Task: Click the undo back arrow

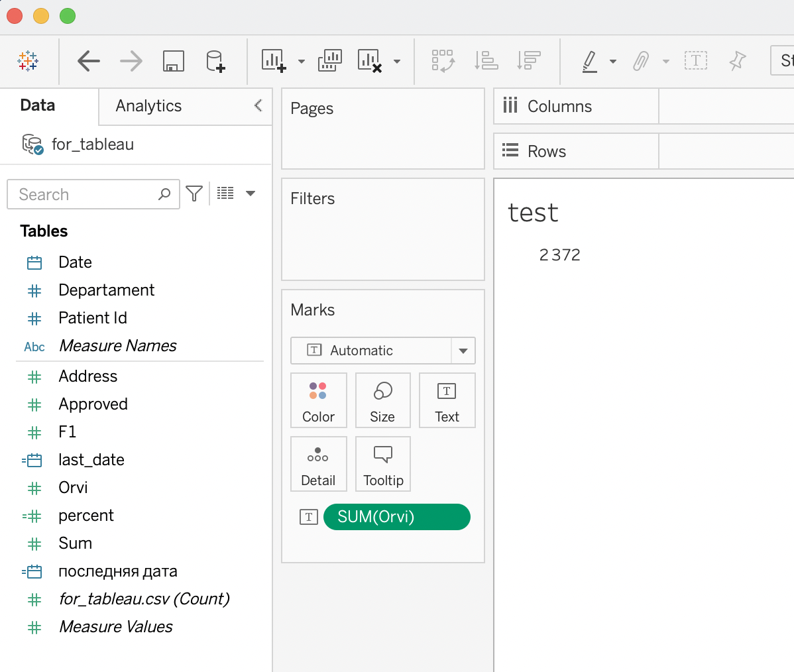Action: (x=88, y=62)
